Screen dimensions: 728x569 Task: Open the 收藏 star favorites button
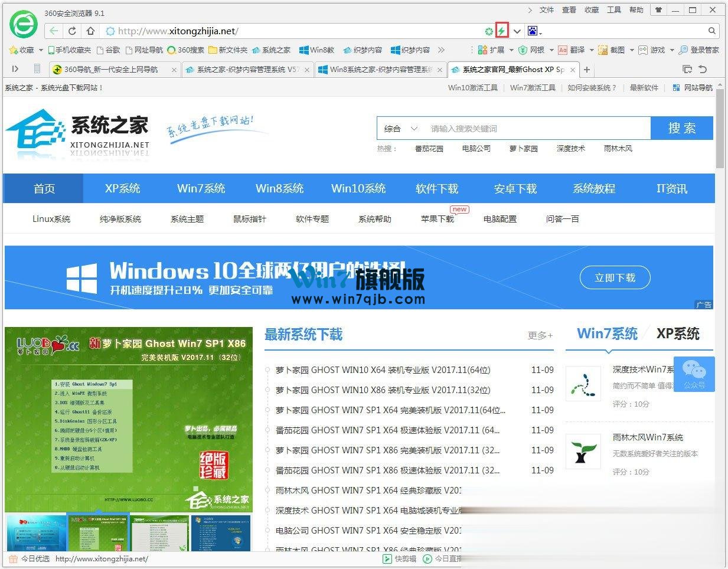coord(22,50)
